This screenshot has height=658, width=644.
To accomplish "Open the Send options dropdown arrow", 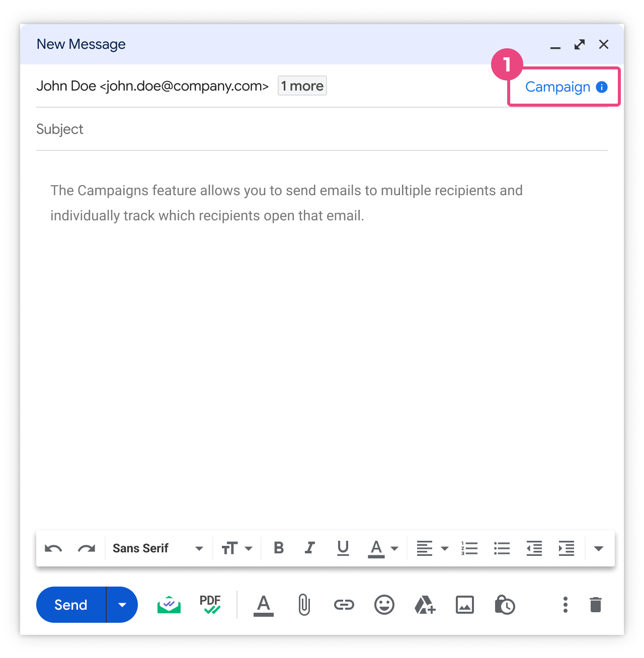I will click(122, 605).
